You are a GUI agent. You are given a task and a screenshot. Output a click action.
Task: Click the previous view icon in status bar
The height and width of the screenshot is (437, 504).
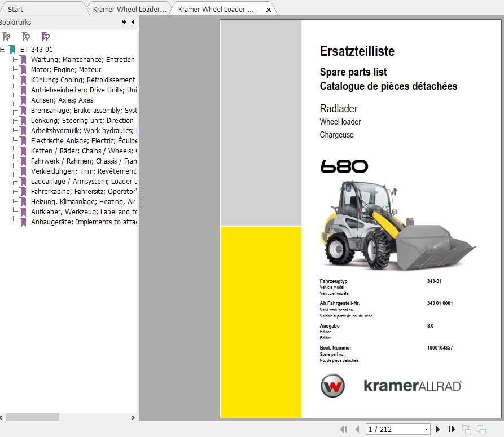click(x=467, y=429)
